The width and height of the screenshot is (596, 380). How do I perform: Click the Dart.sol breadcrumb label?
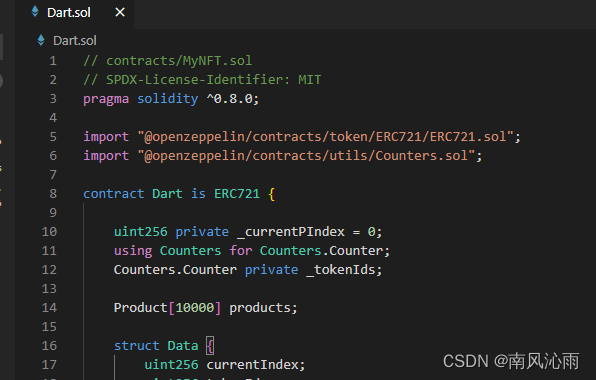75,41
